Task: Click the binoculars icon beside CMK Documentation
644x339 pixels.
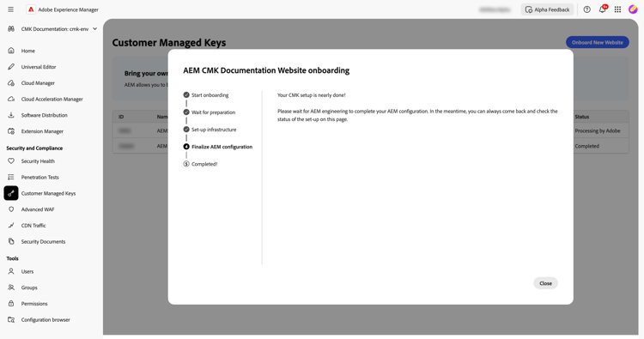Action: pyautogui.click(x=11, y=28)
